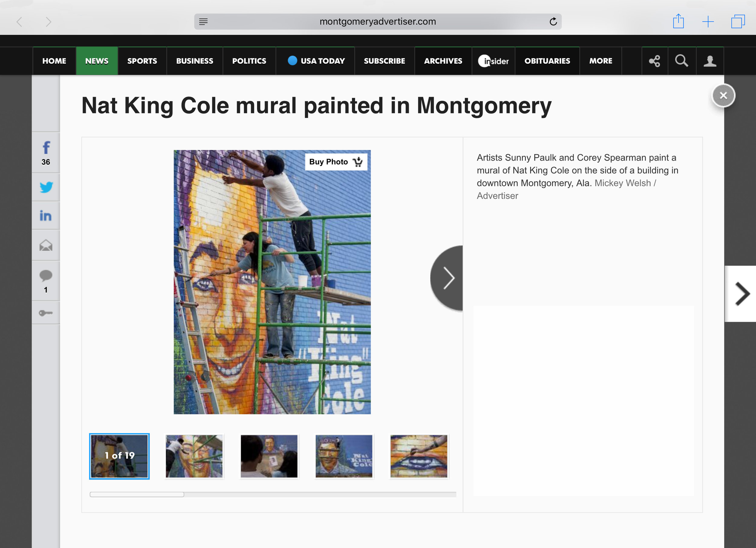This screenshot has width=756, height=548.
Task: Tap Safari share sheet icon
Action: [x=678, y=21]
